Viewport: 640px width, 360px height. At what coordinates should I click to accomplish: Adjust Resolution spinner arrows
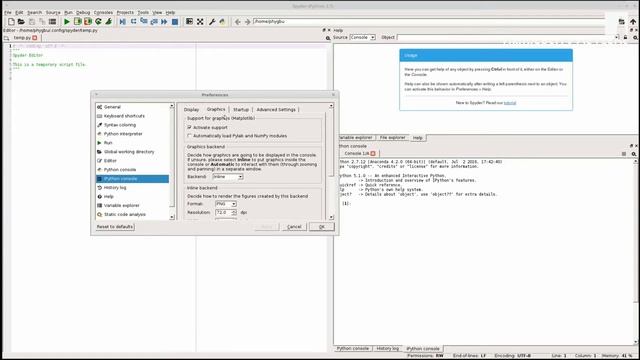point(234,212)
